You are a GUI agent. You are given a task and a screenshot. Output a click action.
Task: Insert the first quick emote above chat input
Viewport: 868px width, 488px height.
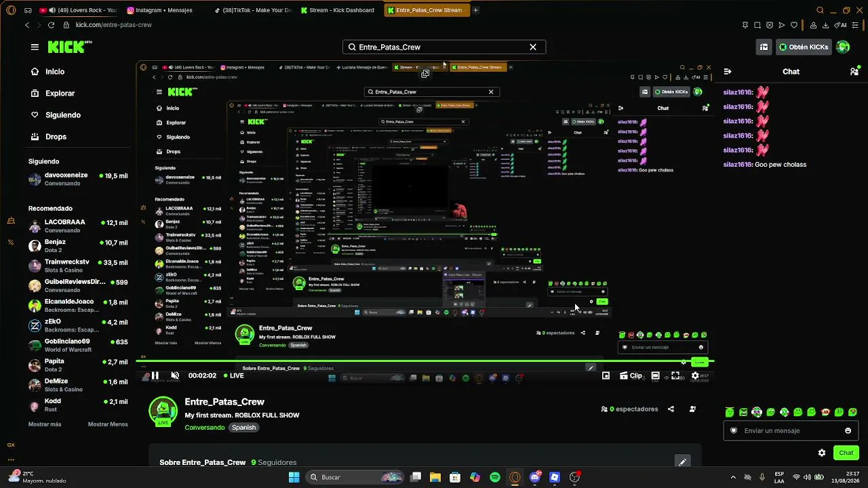tap(730, 412)
